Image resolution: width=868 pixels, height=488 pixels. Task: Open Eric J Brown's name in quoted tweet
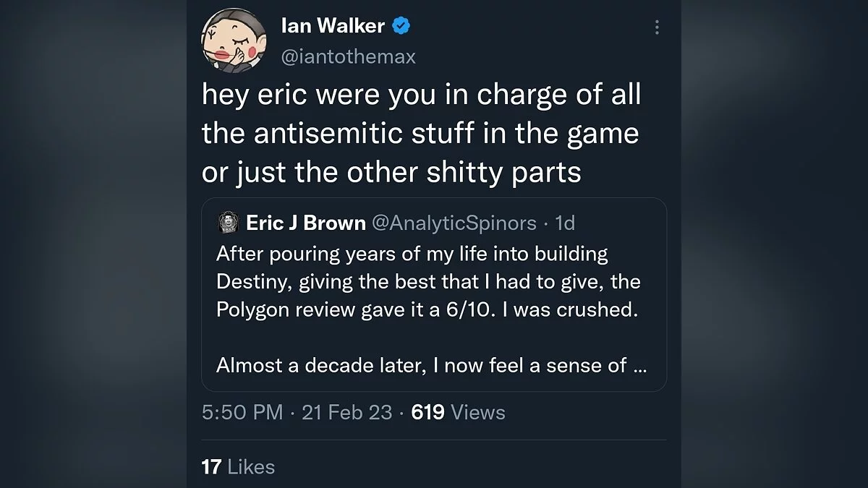(305, 223)
